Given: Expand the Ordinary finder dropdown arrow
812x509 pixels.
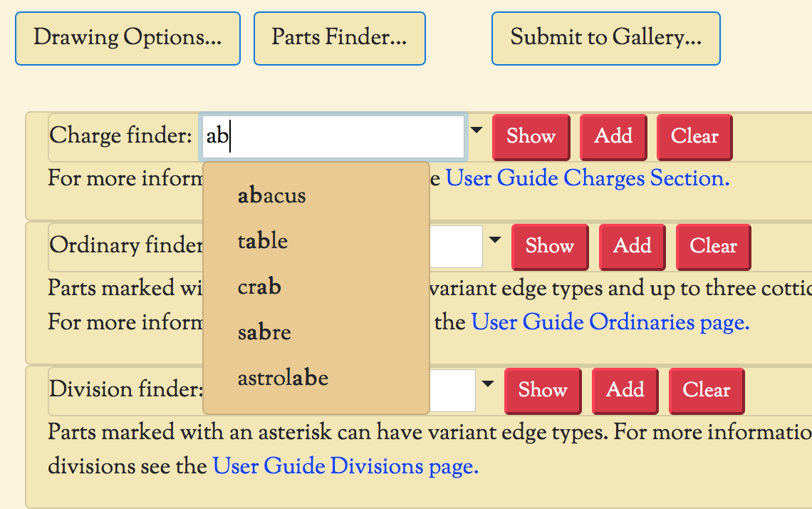Looking at the screenshot, I should pos(495,240).
